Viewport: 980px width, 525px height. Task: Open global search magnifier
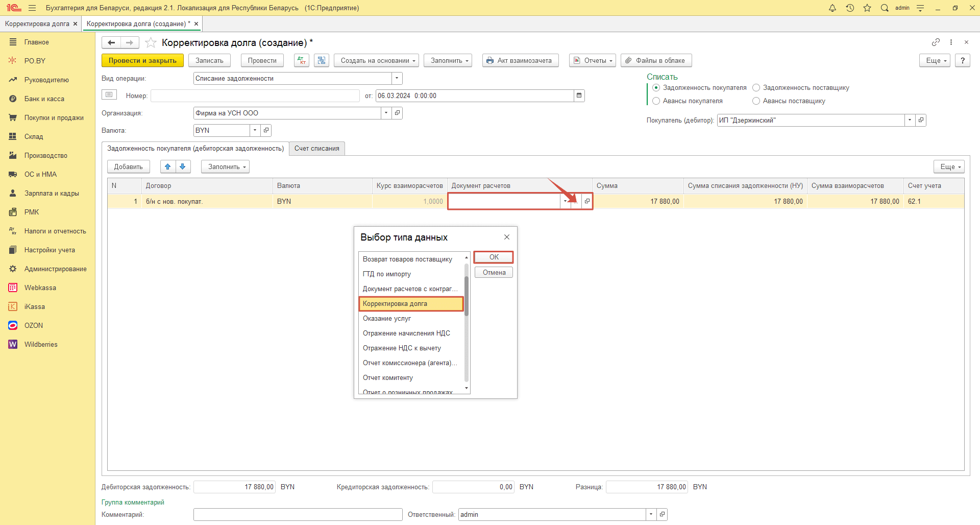885,8
